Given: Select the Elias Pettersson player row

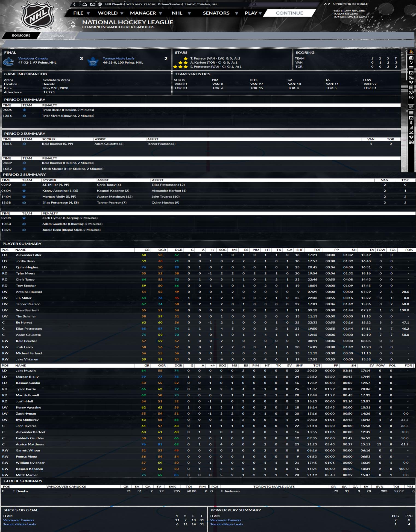Looking at the screenshot, I should (208, 329).
